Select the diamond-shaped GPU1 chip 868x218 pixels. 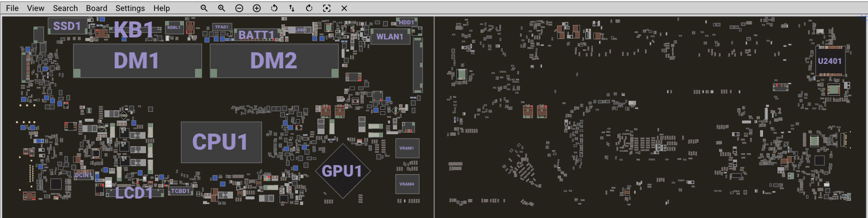click(342, 171)
